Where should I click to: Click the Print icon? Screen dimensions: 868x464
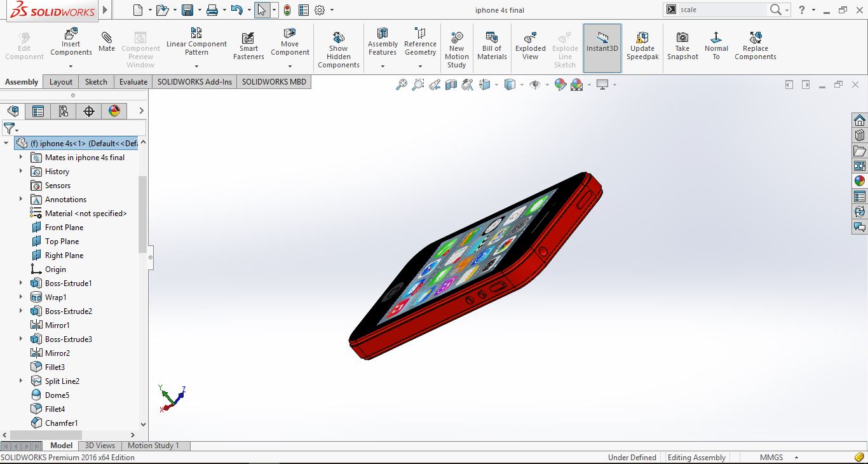click(x=212, y=10)
